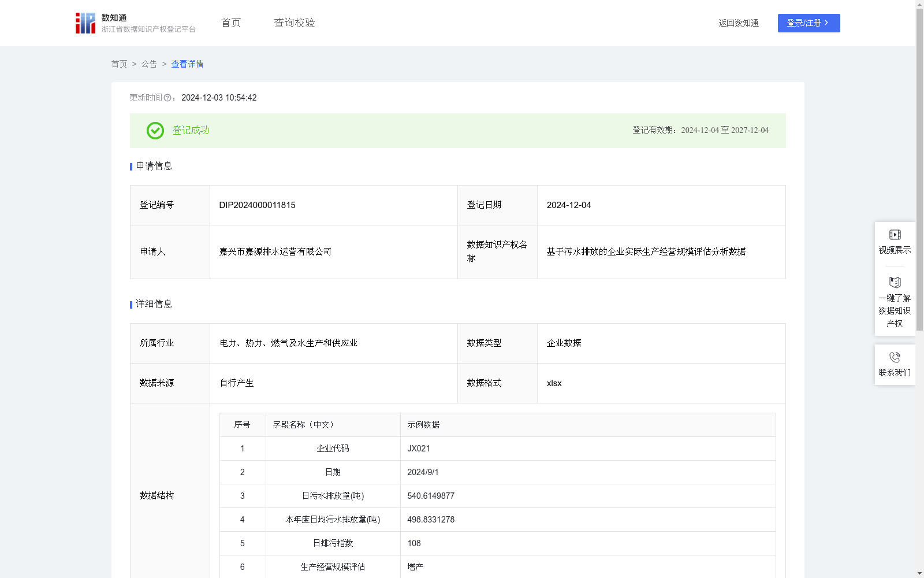Click sample value 增产
924x578 pixels.
click(415, 567)
